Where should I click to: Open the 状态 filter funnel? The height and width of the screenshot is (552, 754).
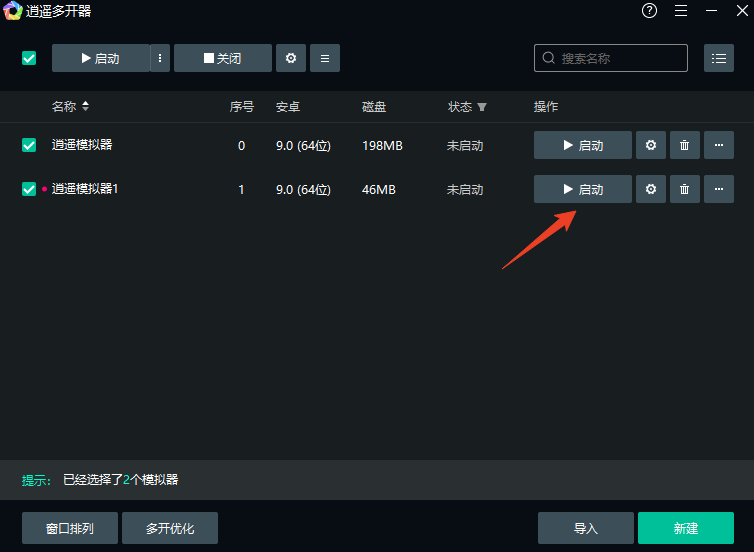[x=482, y=107]
